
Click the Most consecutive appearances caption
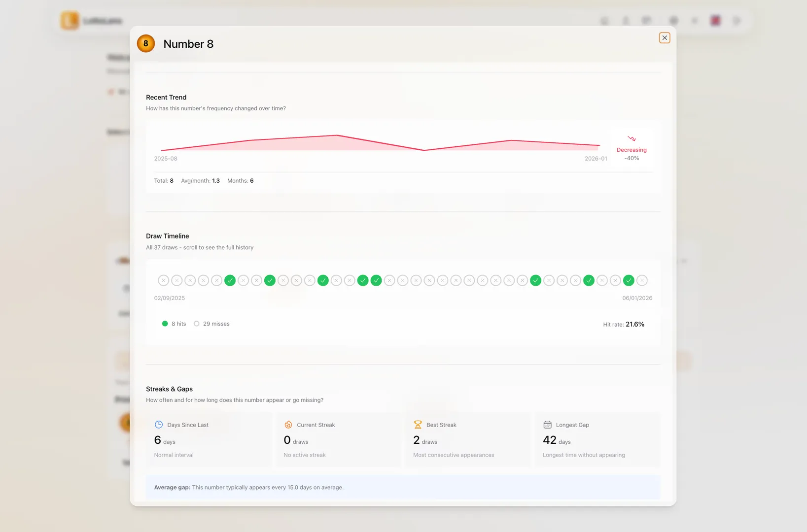coord(454,455)
